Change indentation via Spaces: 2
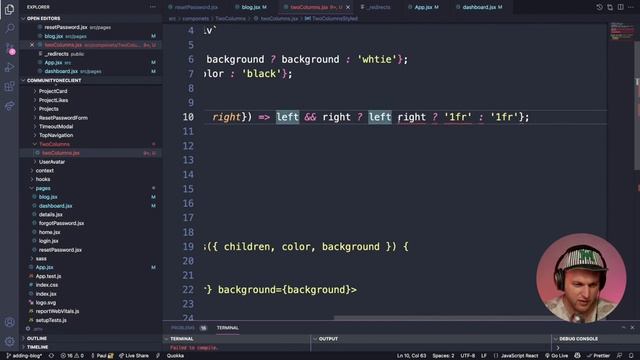The image size is (640, 360). click(443, 356)
